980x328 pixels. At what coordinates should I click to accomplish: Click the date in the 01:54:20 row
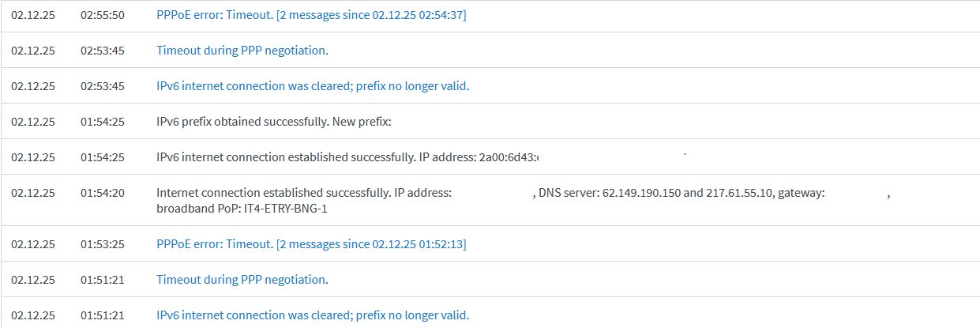(x=33, y=193)
